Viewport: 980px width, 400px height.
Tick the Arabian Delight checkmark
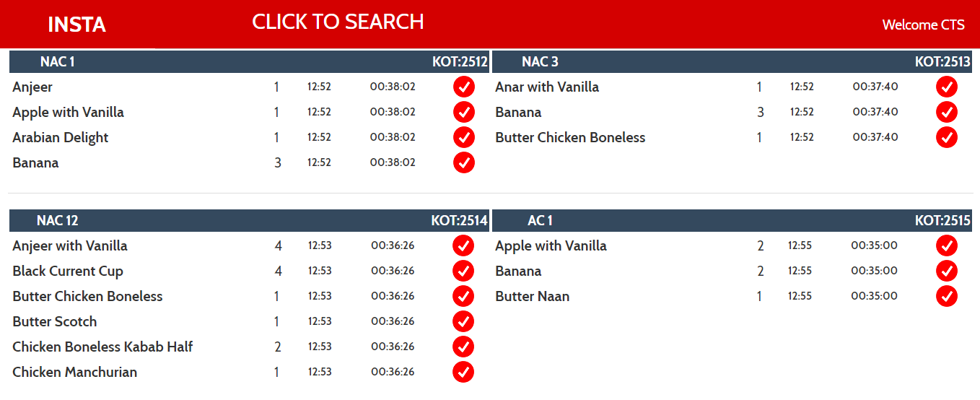(x=464, y=137)
